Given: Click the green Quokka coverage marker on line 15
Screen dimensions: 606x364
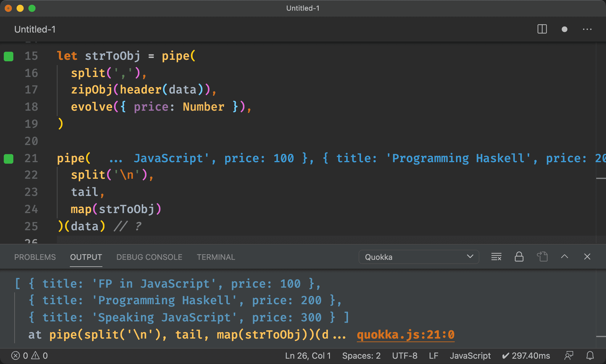Looking at the screenshot, I should [9, 56].
